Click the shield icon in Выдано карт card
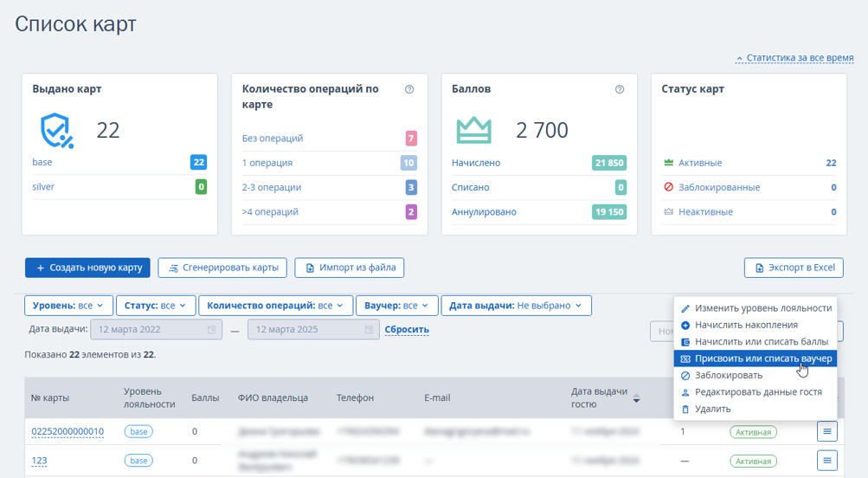This screenshot has height=478, width=868. (x=56, y=131)
